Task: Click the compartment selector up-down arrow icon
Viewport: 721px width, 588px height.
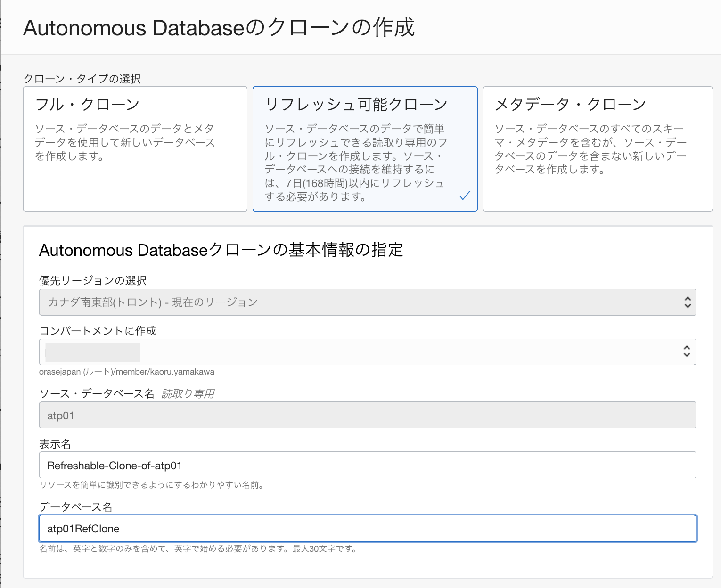Action: coord(687,351)
